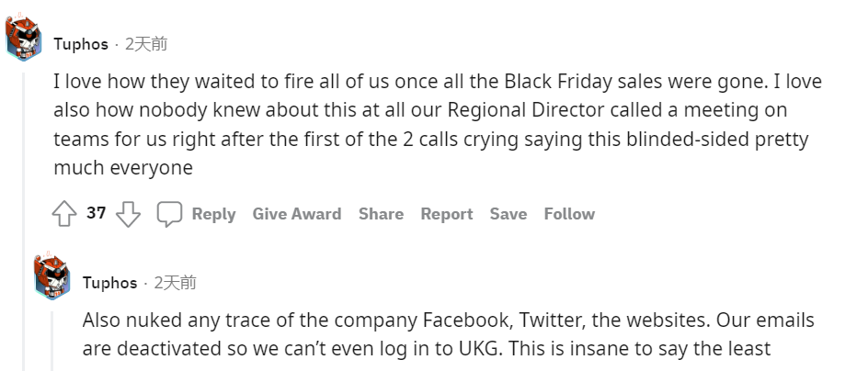Downvote the Black Friday comment
Viewport: 868px width, 371px height.
pos(129,215)
